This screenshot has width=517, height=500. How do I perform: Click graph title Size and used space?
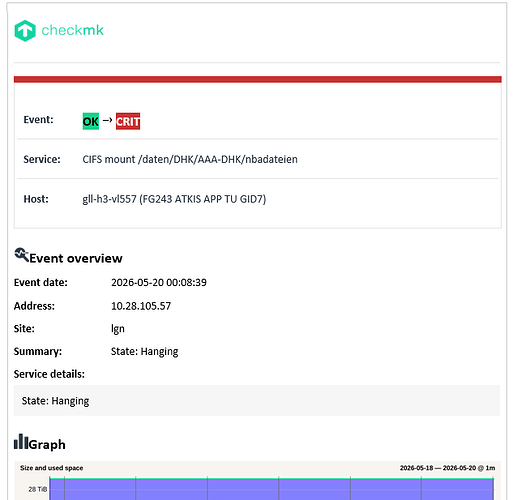(51, 468)
